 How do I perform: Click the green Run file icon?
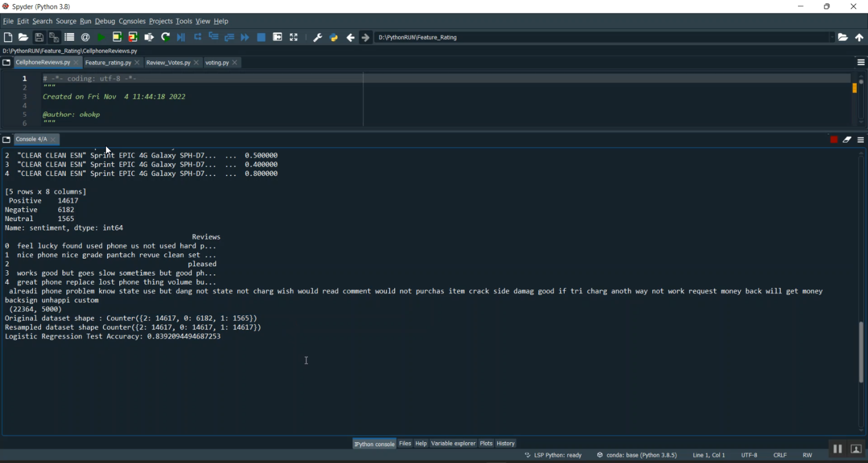tap(101, 38)
